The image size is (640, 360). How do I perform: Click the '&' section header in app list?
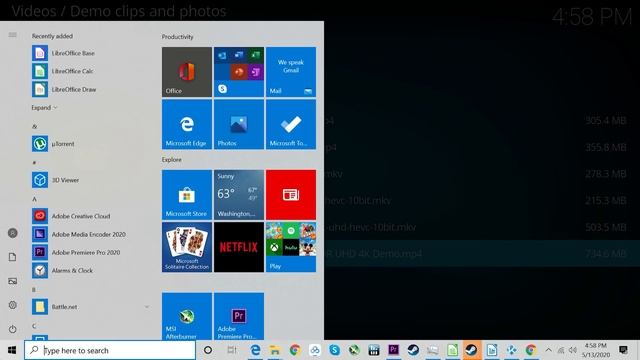coord(34,127)
